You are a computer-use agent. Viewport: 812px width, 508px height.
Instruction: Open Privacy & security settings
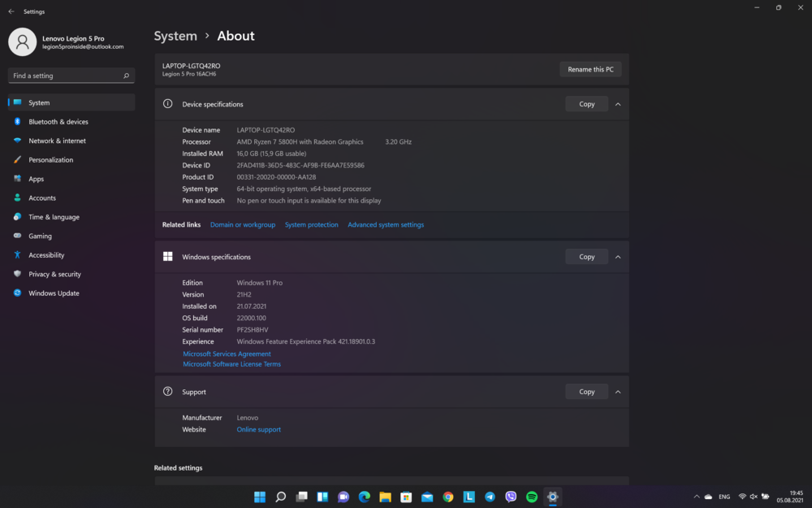click(71, 274)
